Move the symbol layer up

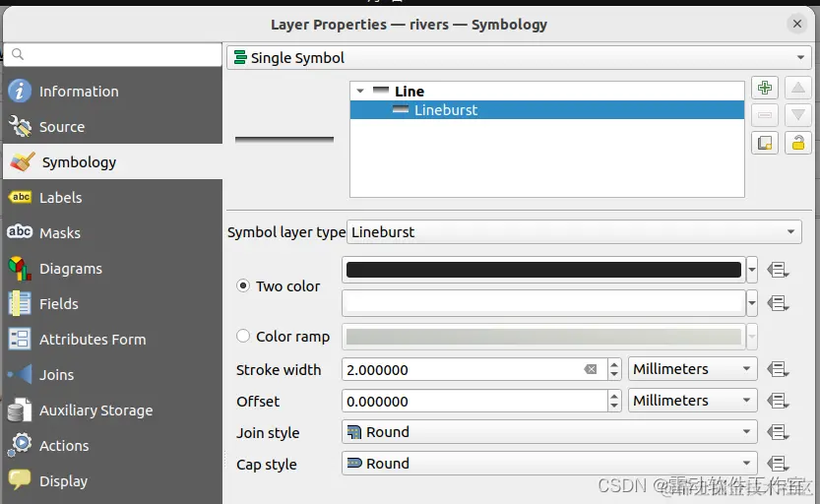(x=798, y=88)
